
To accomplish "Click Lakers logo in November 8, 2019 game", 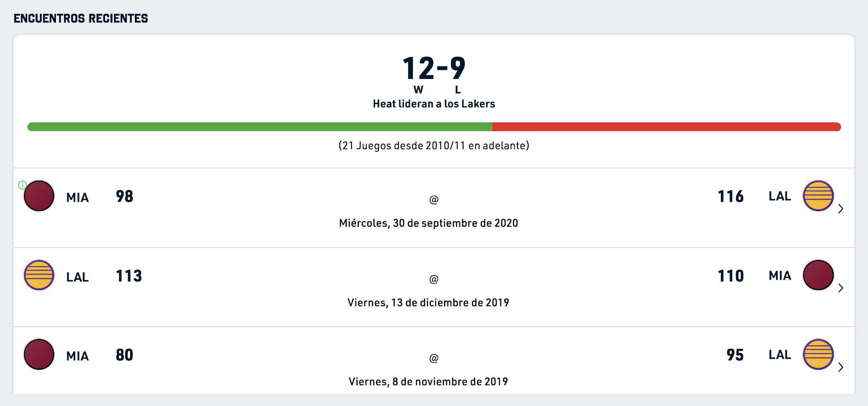I will click(818, 354).
